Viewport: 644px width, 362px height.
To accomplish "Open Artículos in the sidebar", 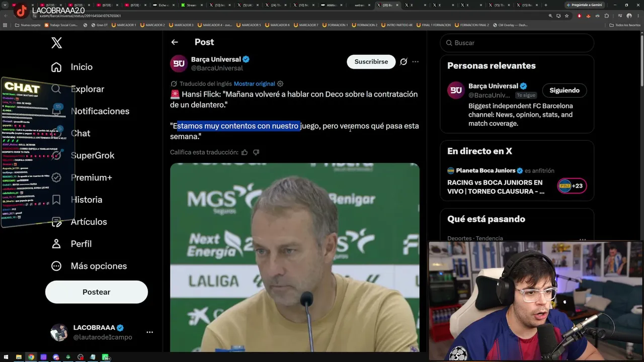I will coord(89,222).
